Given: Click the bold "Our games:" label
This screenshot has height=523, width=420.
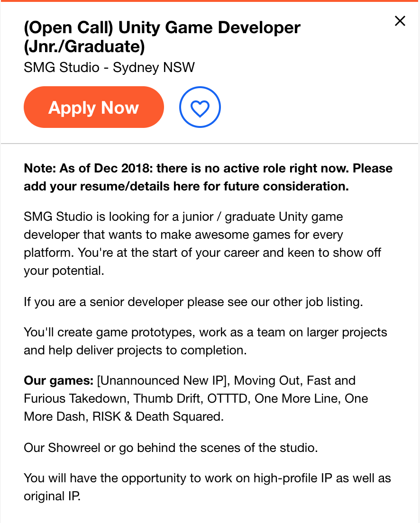Looking at the screenshot, I should coord(58,380).
